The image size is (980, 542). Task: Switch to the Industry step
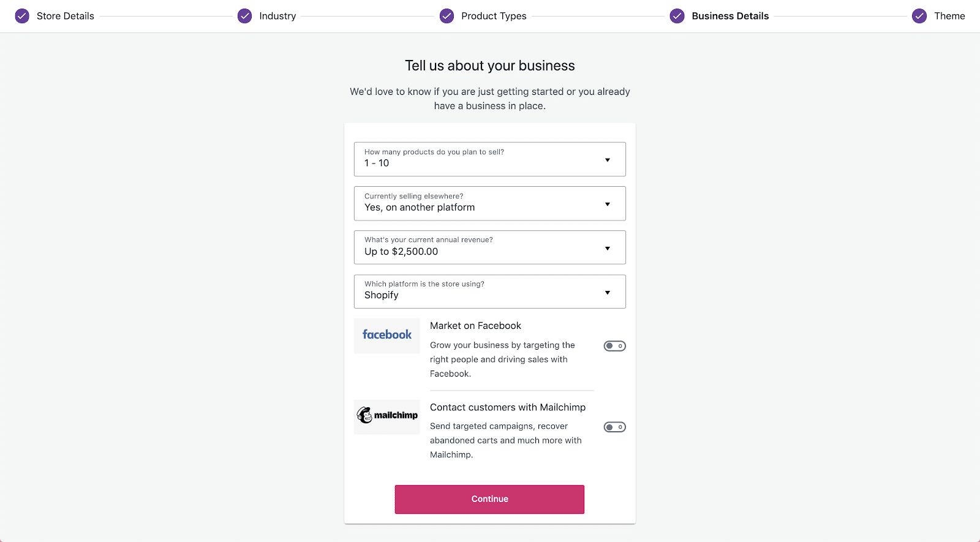[277, 16]
